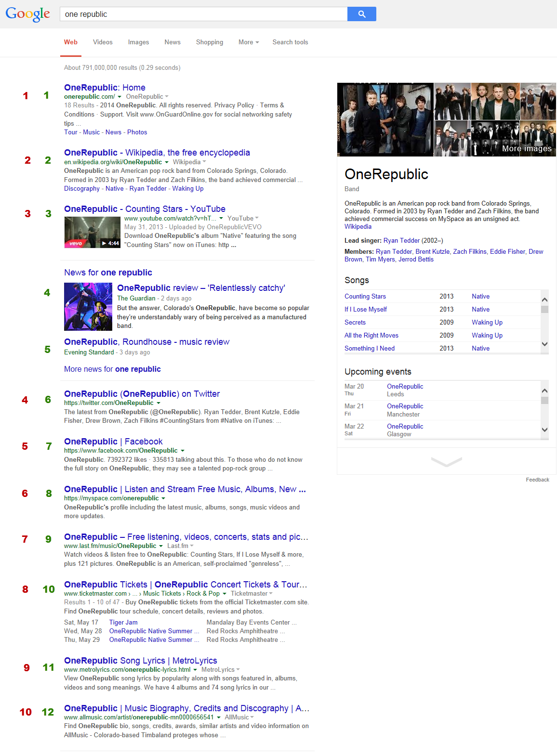Open the AllMusic Biography result

click(x=187, y=708)
